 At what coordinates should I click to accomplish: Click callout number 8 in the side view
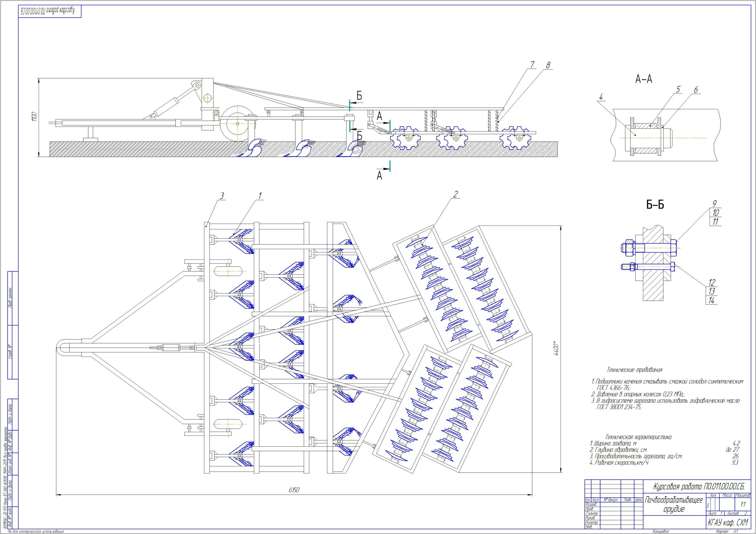pyautogui.click(x=548, y=65)
